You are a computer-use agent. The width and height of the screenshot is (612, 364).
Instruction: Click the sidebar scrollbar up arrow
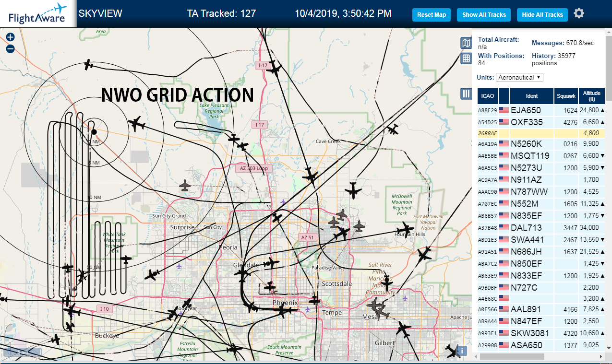tap(609, 31)
